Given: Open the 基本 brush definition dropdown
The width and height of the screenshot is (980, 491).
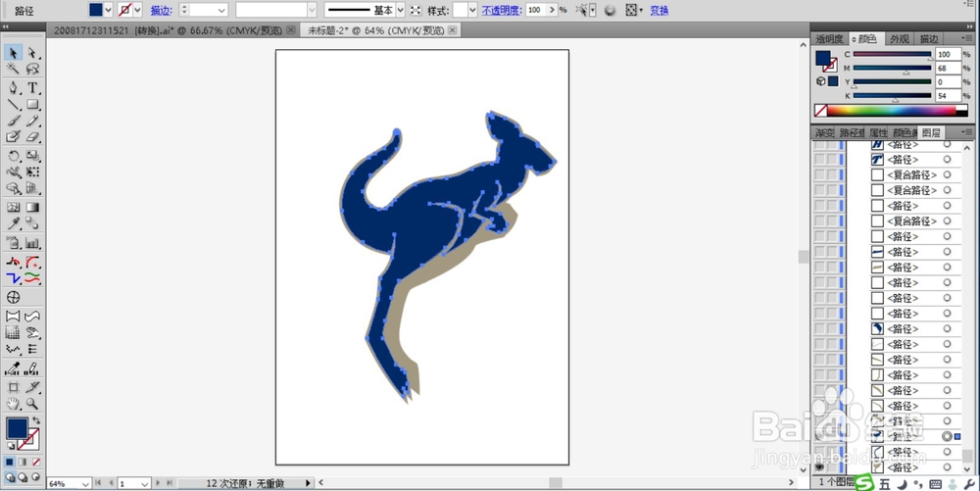Looking at the screenshot, I should (x=401, y=10).
